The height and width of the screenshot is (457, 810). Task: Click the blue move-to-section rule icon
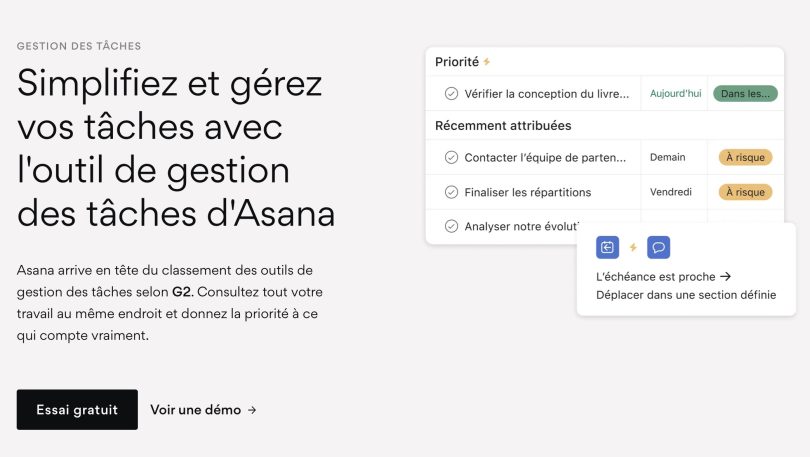tap(607, 247)
